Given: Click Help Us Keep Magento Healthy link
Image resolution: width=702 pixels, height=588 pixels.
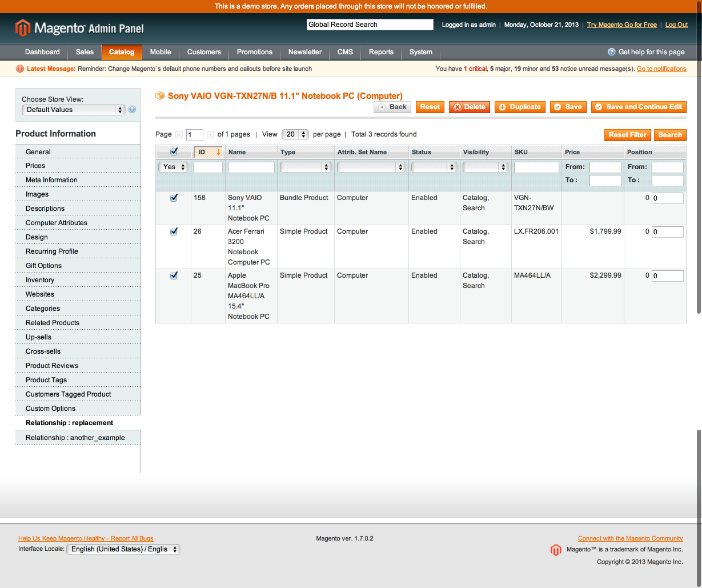Looking at the screenshot, I should pos(86,538).
